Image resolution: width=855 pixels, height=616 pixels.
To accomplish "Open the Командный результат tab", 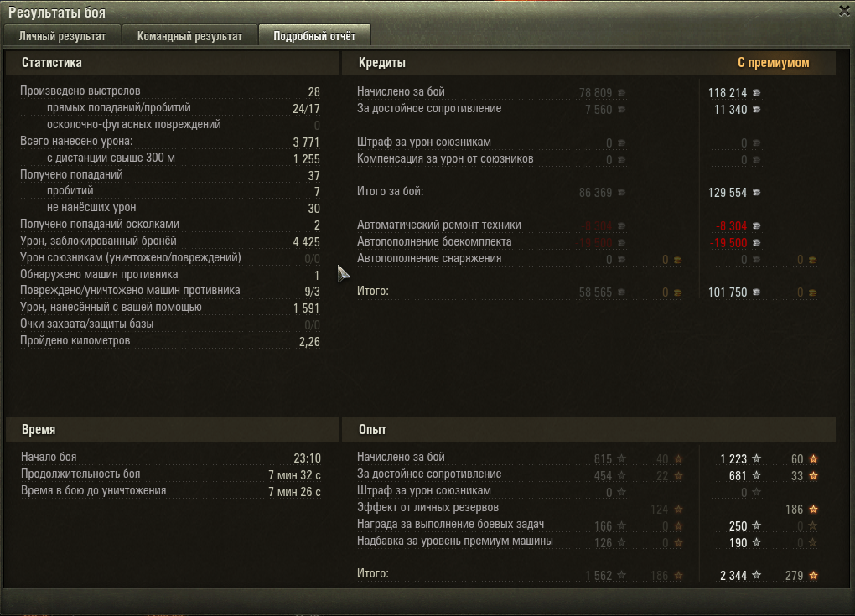I will [189, 36].
